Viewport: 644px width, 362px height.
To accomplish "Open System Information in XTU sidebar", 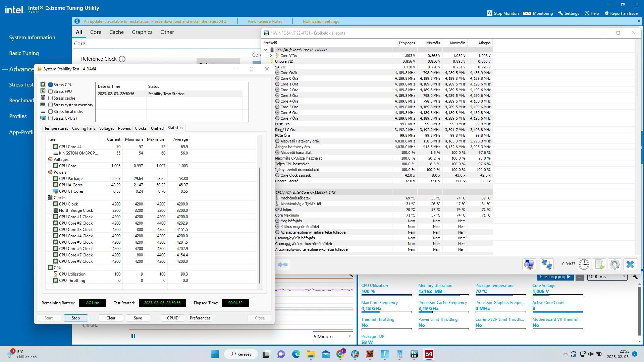I will pos(32,38).
